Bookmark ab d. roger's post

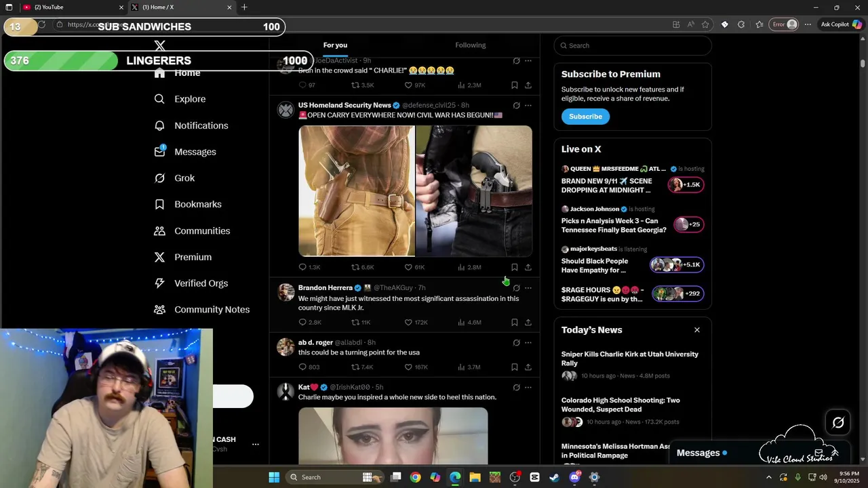click(514, 367)
